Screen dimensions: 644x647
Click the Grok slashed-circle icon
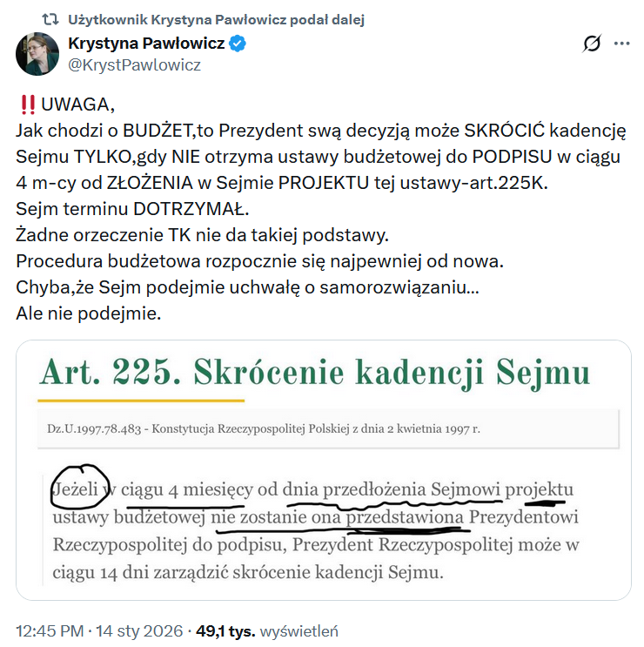592,44
